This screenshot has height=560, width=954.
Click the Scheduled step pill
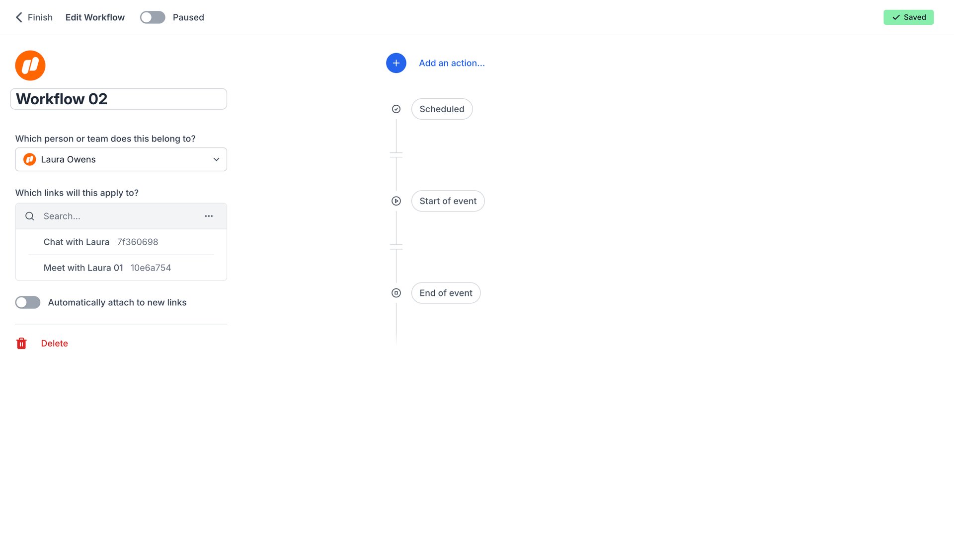point(442,109)
